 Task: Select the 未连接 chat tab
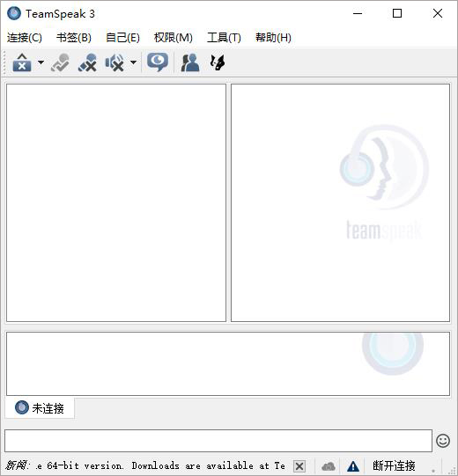coord(40,408)
